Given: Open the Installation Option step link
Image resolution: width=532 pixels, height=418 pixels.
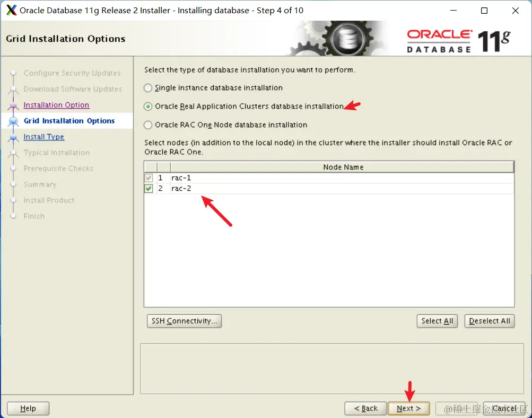Looking at the screenshot, I should pos(56,105).
